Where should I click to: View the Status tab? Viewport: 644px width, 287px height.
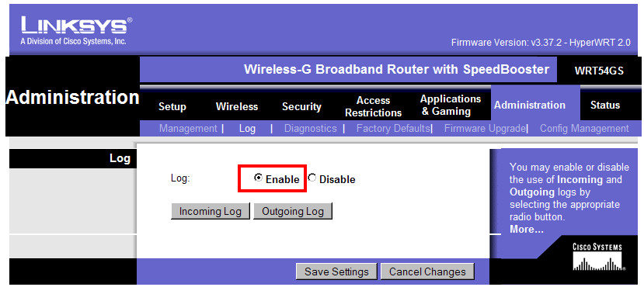pyautogui.click(x=605, y=105)
